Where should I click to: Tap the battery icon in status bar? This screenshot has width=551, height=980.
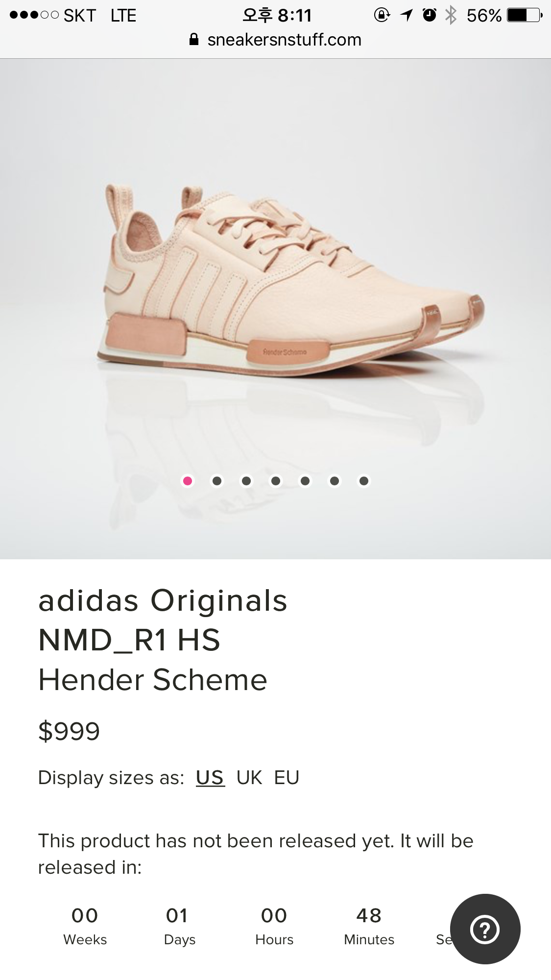(x=525, y=16)
